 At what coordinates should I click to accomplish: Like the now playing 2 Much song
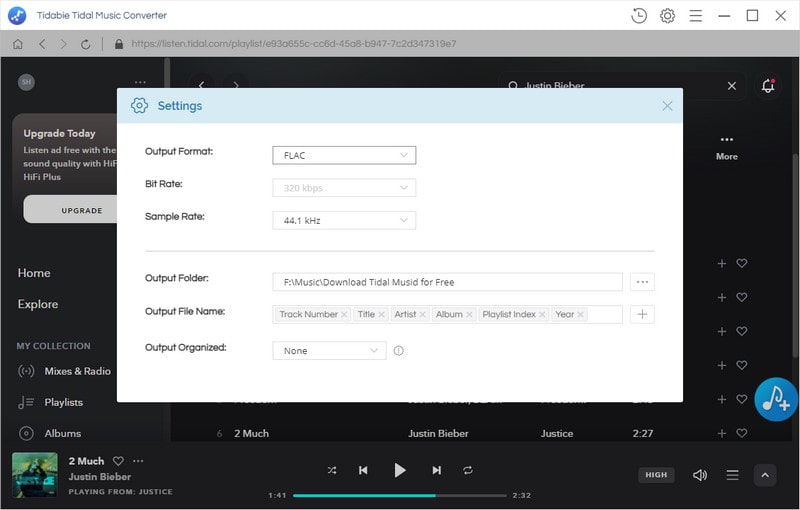(118, 461)
